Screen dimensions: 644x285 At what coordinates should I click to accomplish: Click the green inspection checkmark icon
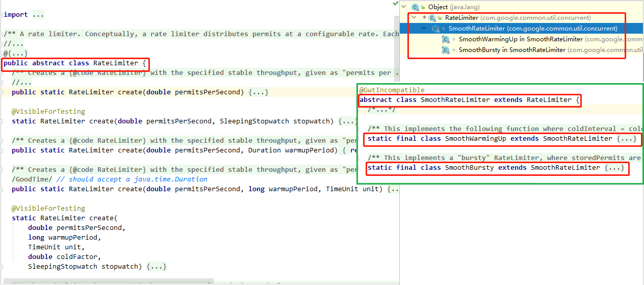[x=395, y=4]
